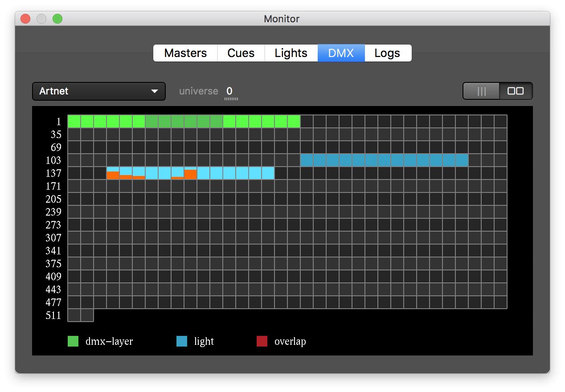The height and width of the screenshot is (392, 565).
Task: Switch to the Masters tab
Action: click(185, 53)
